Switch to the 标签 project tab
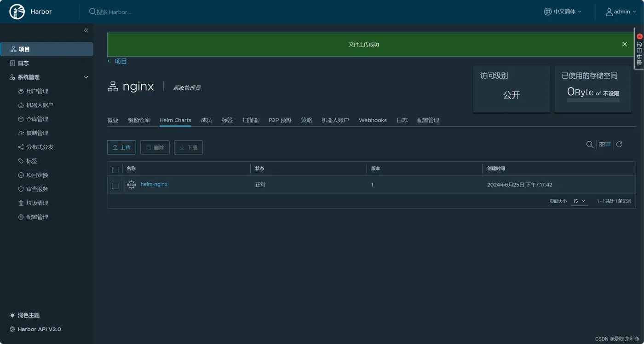This screenshot has width=644, height=344. [227, 120]
